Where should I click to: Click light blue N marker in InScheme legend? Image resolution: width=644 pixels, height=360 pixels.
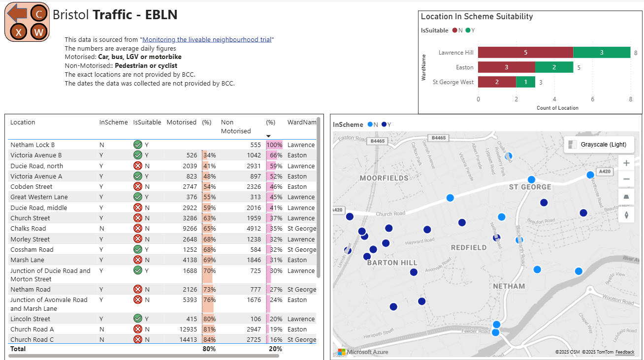370,124
